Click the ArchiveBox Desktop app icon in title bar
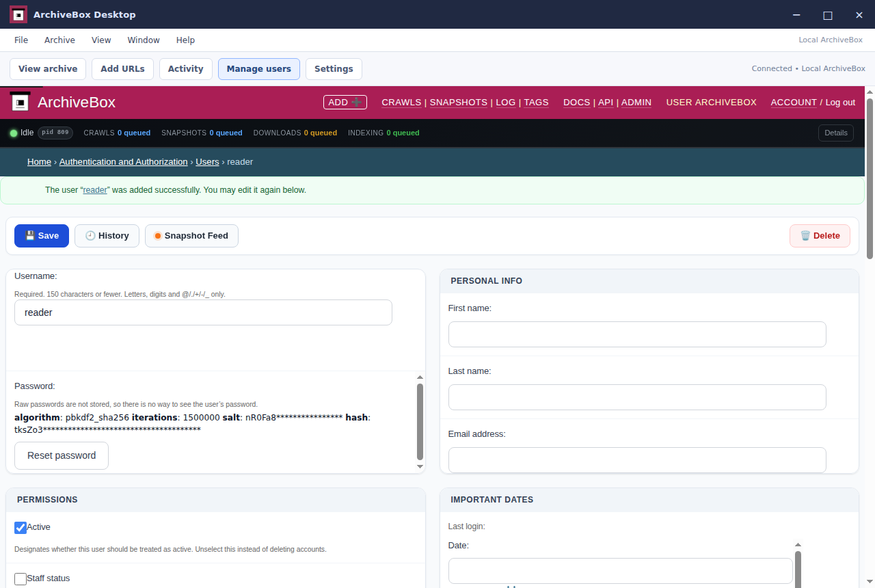Image resolution: width=875 pixels, height=588 pixels. [x=18, y=14]
